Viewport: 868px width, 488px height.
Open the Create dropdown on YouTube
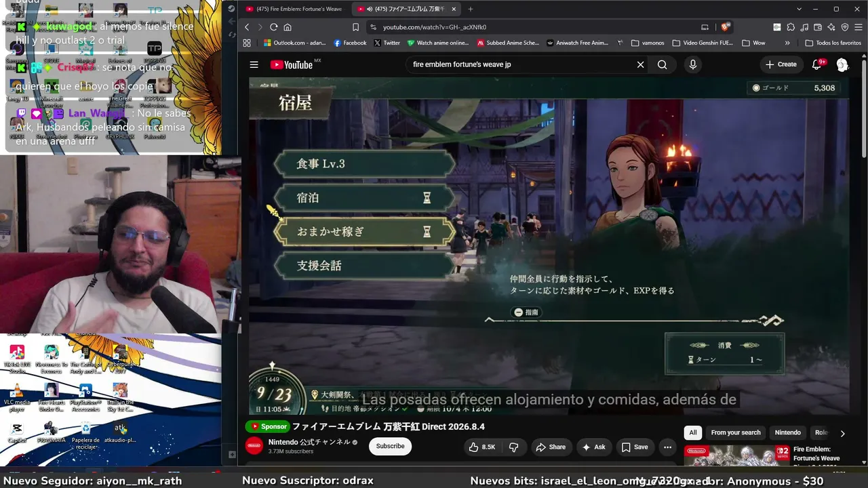point(781,64)
